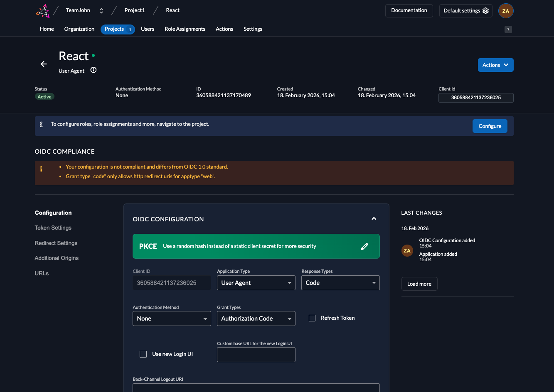Check the Use new Login UI box
The height and width of the screenshot is (392, 554).
(x=143, y=354)
